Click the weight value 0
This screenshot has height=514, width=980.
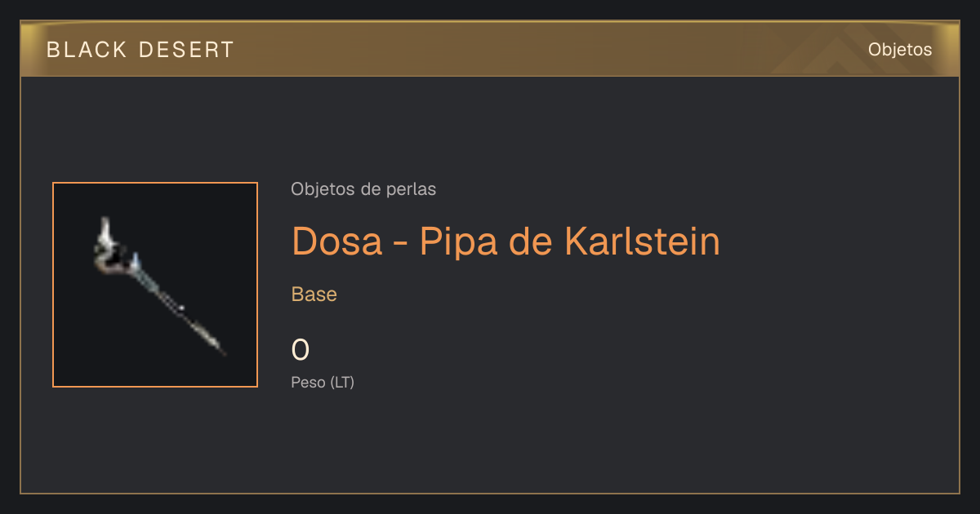(301, 350)
